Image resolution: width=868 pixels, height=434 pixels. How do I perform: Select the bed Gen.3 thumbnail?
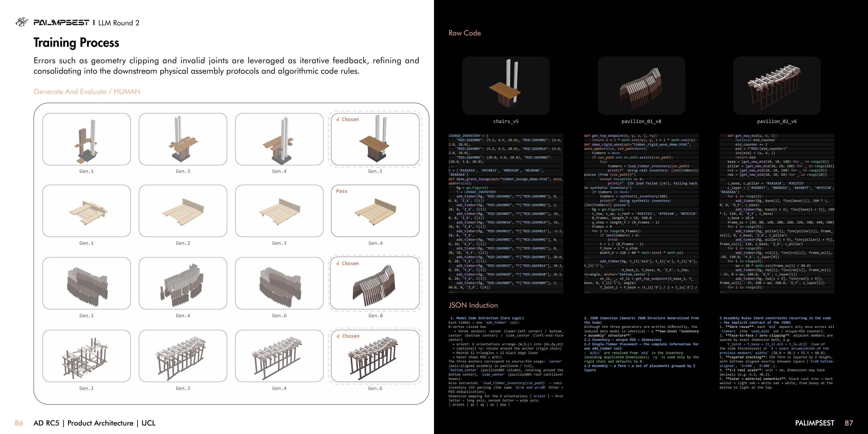click(x=279, y=211)
